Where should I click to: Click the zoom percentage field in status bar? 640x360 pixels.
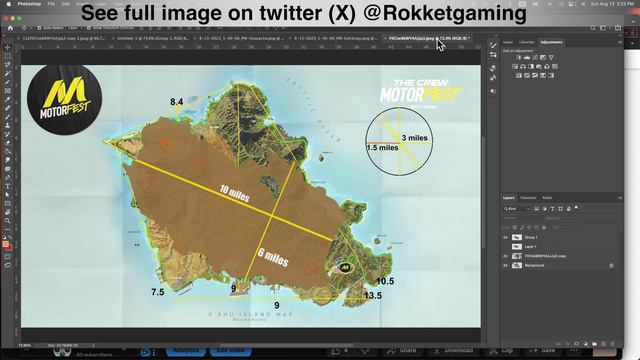point(24,345)
